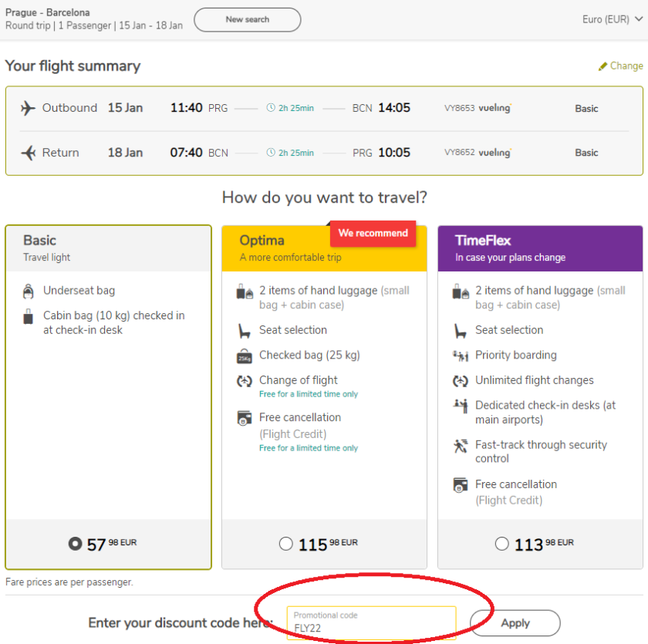
Task: Click the Optima Checked bag 25 kg icon
Action: [245, 356]
